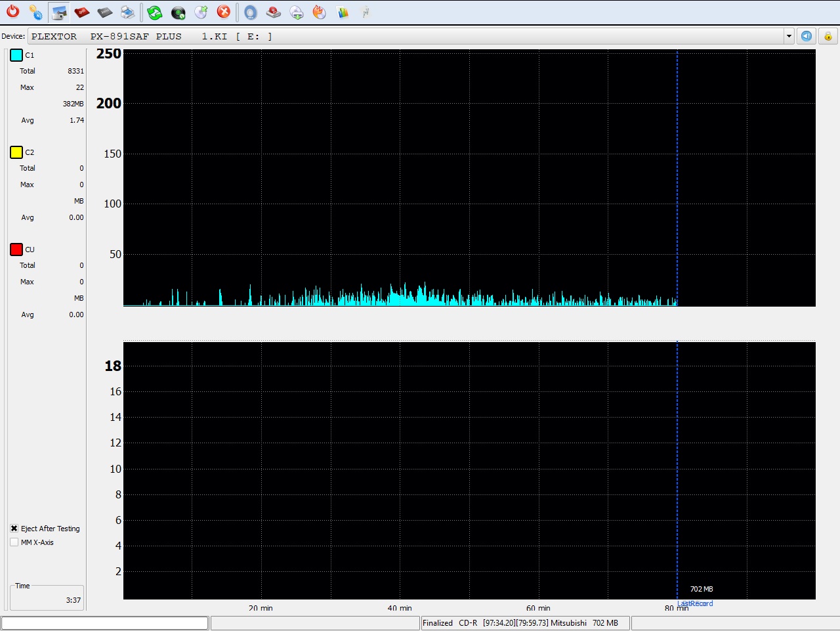Screen dimensions: 840x631
Task: Click the yellow C2 color swatch
Action: pos(16,152)
